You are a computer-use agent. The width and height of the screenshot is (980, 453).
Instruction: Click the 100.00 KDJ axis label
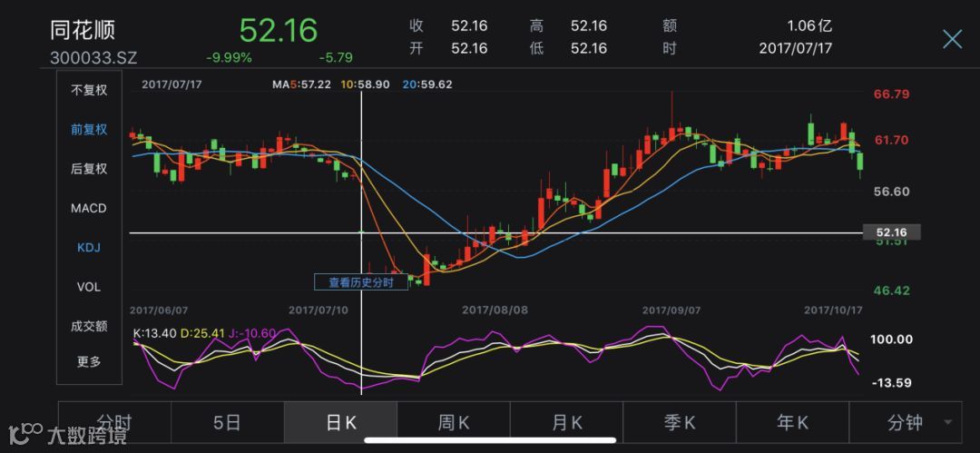point(891,340)
